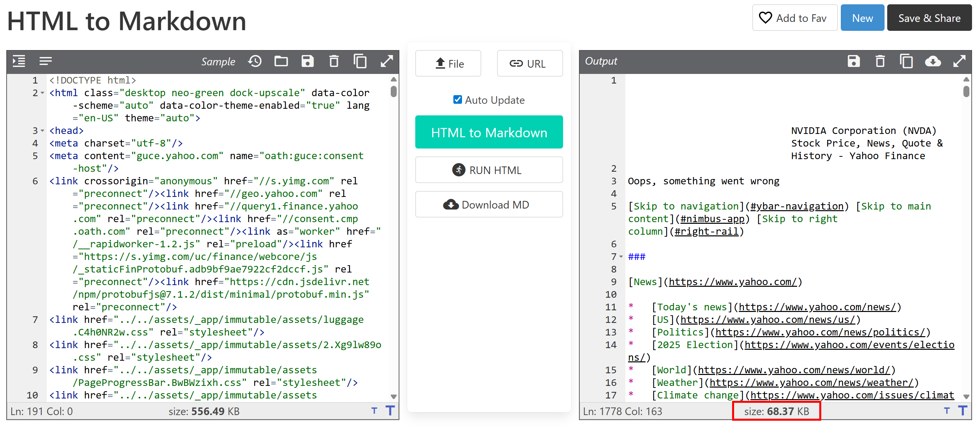Click the input editor vertical scrollbar thumb

pos(394,91)
